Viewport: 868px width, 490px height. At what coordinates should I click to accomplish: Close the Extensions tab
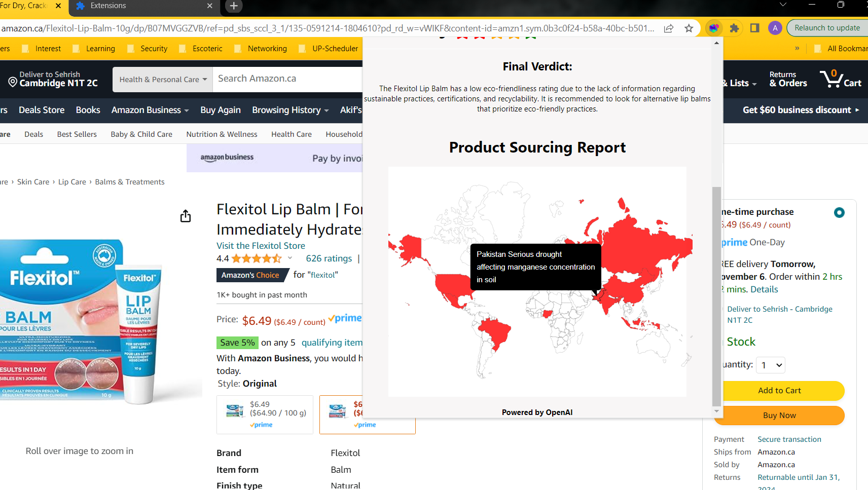[x=210, y=6]
